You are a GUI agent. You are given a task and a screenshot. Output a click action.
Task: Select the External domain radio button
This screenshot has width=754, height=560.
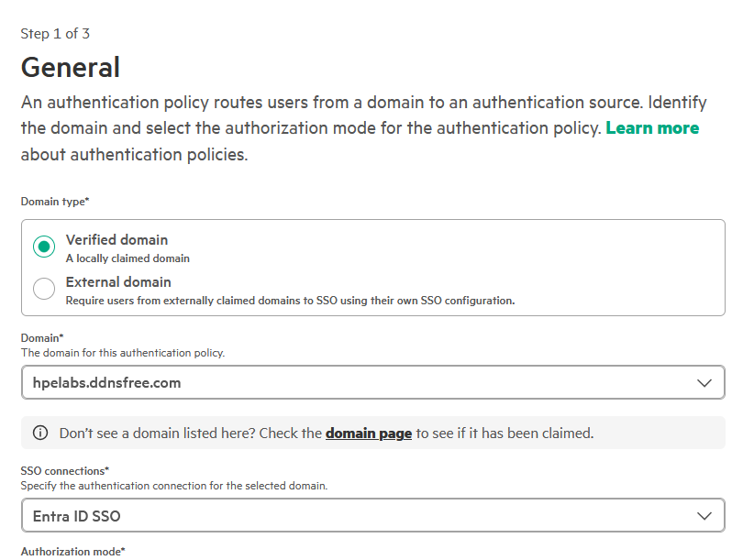tap(44, 290)
